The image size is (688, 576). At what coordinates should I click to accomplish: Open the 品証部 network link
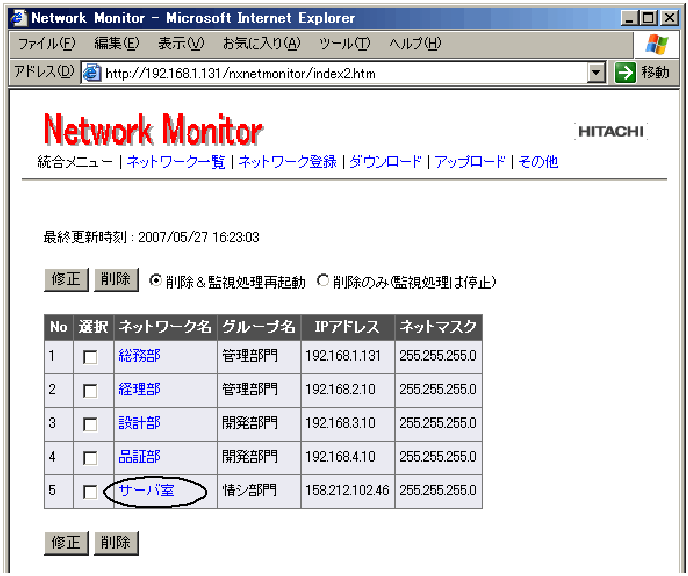coord(140,457)
